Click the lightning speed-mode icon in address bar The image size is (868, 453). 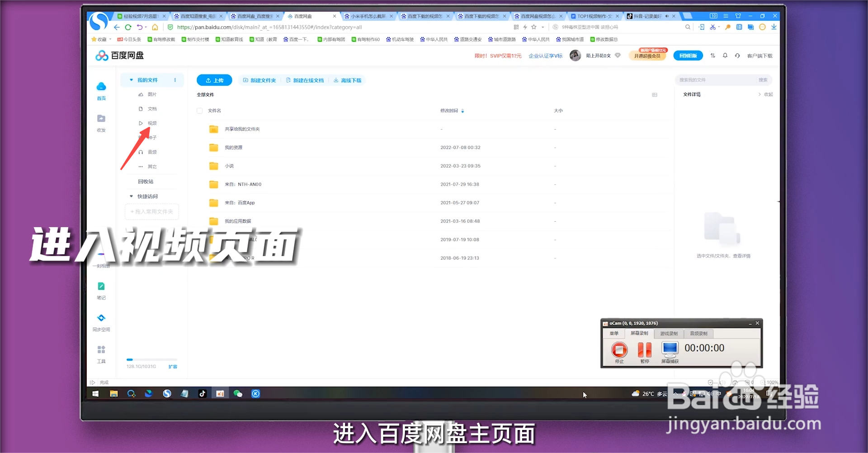click(525, 27)
